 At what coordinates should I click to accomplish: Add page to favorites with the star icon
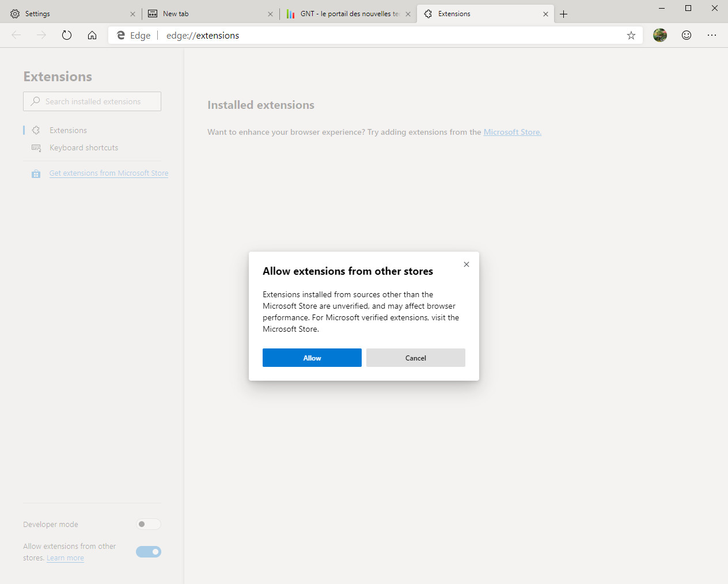[631, 35]
